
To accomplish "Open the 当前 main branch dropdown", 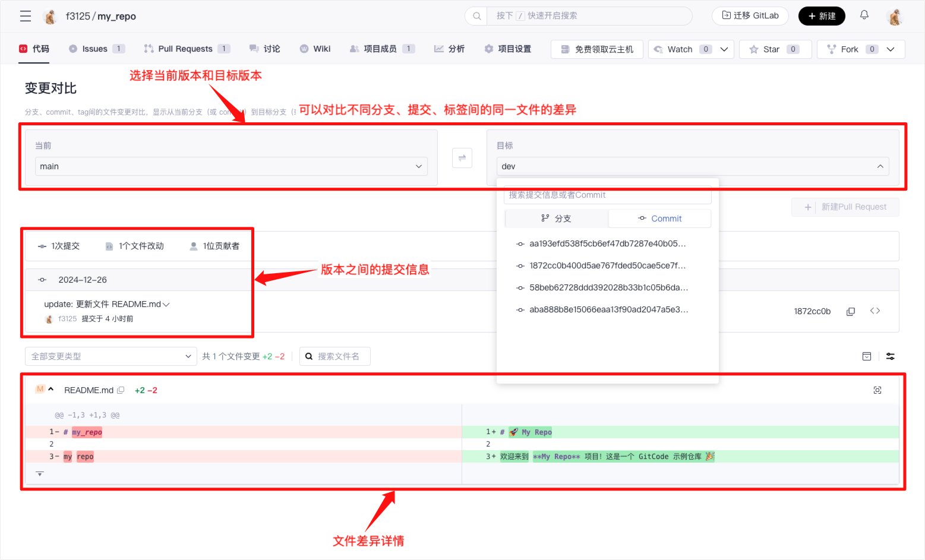I will pos(231,166).
